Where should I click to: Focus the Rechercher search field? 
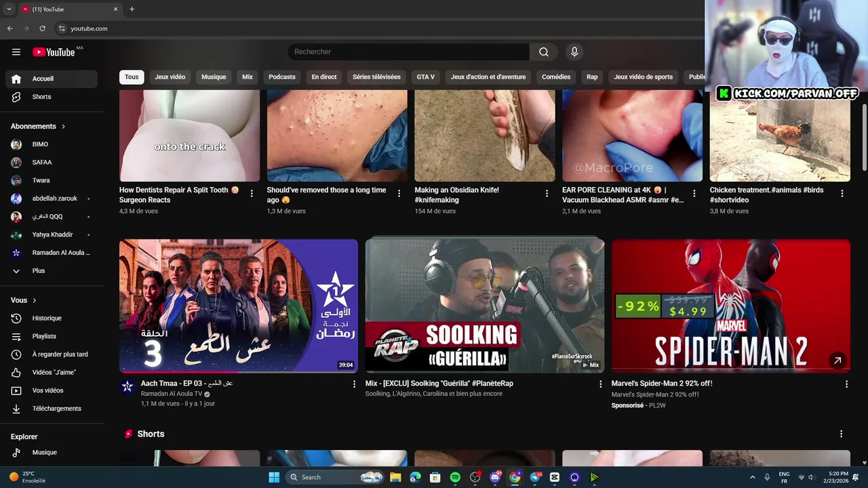pyautogui.click(x=408, y=52)
